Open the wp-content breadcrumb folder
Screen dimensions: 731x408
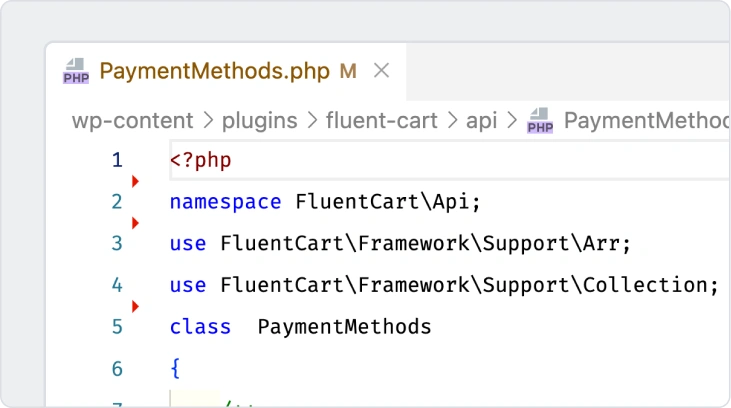[x=132, y=121]
